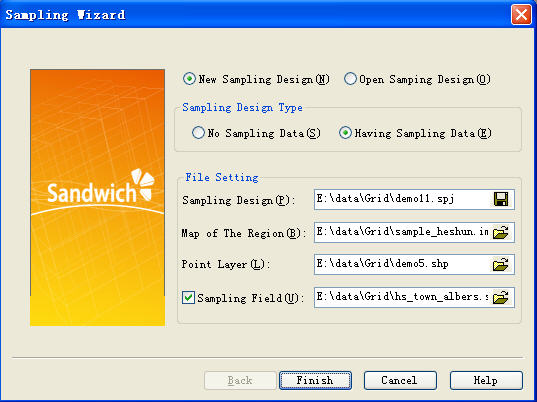Click the save disk icon for Sampling Design
Image resolution: width=537 pixels, height=402 pixels.
(501, 199)
